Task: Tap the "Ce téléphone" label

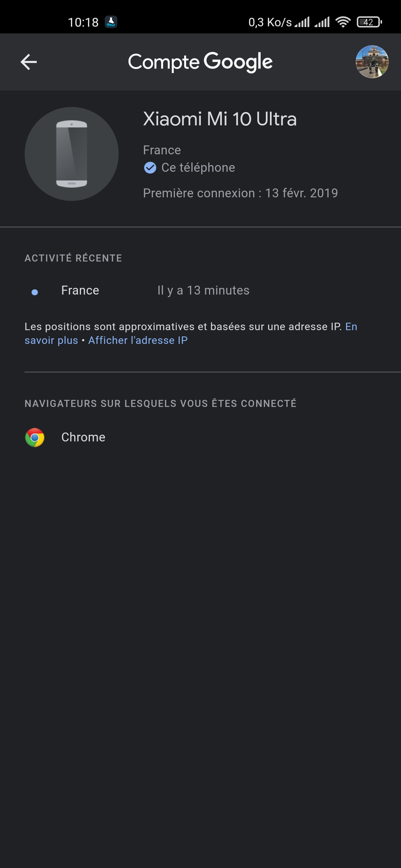Action: click(x=198, y=168)
